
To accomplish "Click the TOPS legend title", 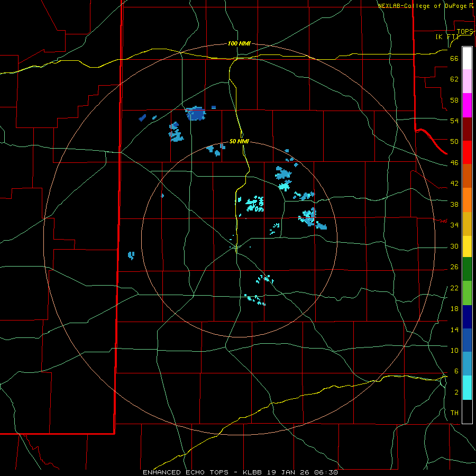I will (465, 31).
